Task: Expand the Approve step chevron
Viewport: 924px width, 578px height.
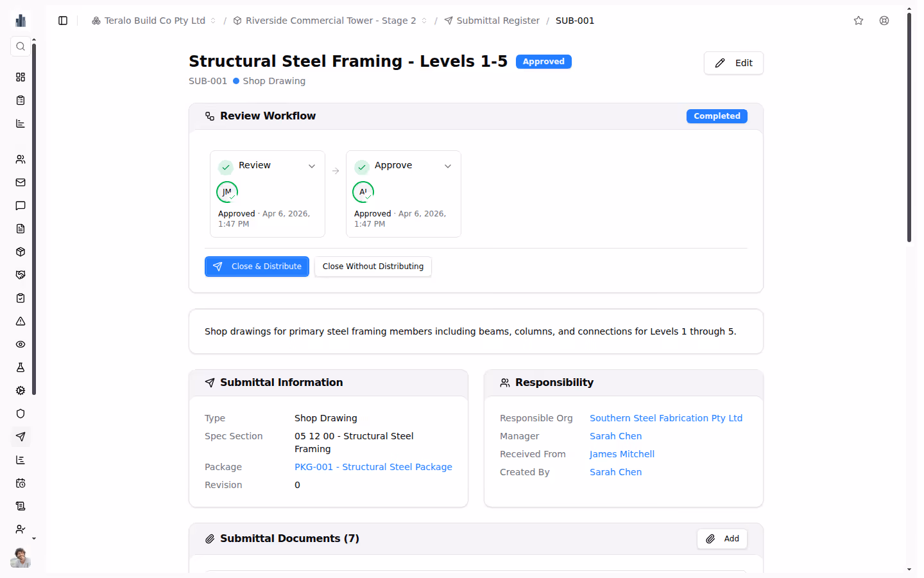Action: tap(448, 166)
